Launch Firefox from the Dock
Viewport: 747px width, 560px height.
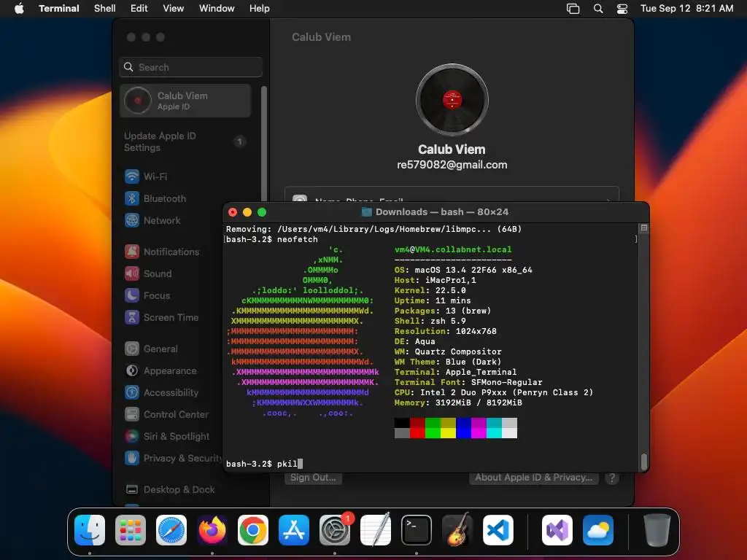pyautogui.click(x=212, y=530)
